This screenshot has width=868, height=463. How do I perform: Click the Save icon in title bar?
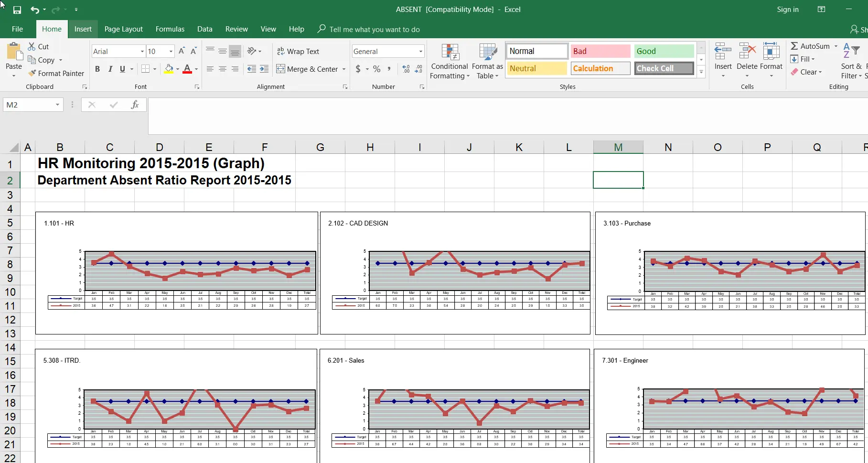tap(17, 10)
